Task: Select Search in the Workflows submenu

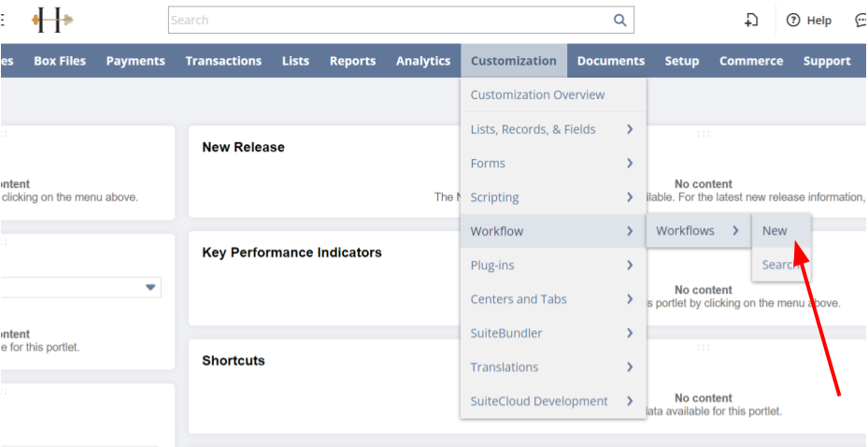Action: pyautogui.click(x=776, y=265)
